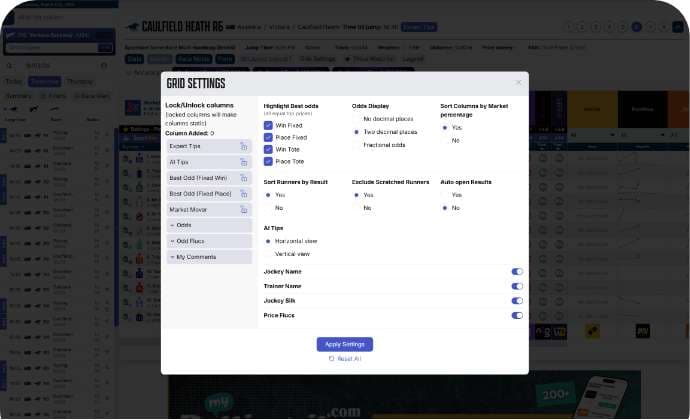The width and height of the screenshot is (690, 420).
Task: Open the Legend link in background page
Action: pyautogui.click(x=413, y=59)
